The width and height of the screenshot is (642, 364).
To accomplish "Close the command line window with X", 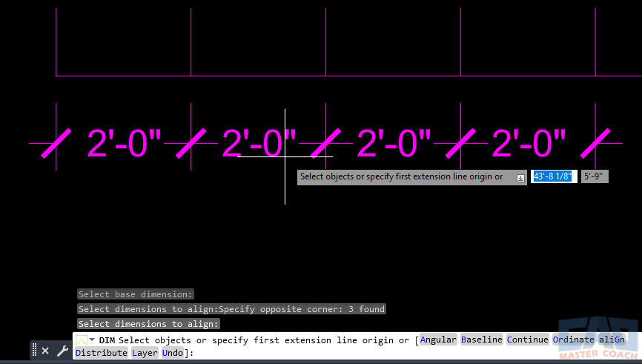I will (x=45, y=351).
